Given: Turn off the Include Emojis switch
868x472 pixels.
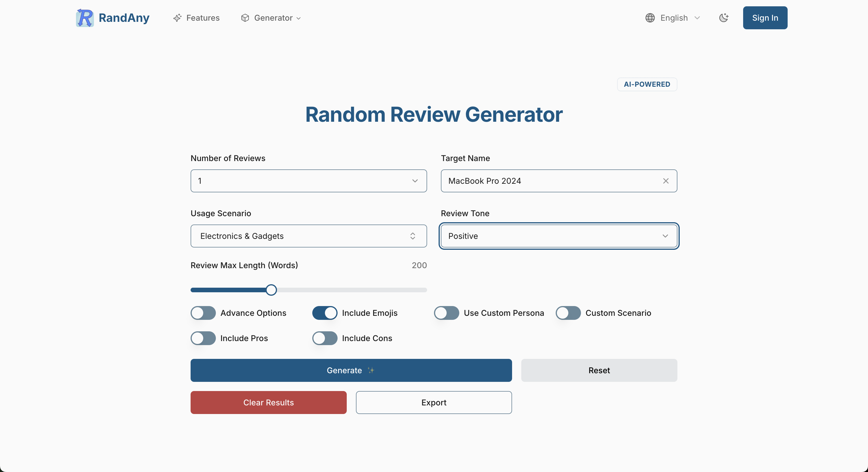Looking at the screenshot, I should click(324, 313).
